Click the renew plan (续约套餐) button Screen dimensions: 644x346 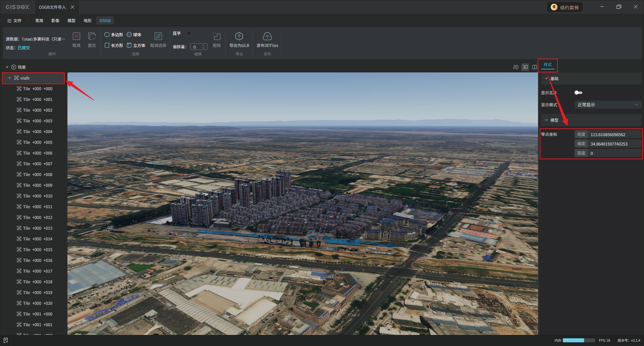[565, 7]
